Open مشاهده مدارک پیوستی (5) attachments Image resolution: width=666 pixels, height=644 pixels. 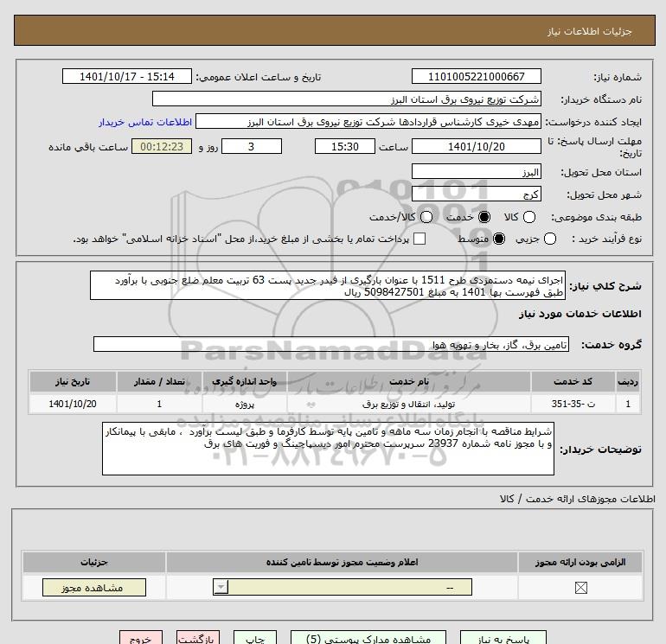tap(368, 638)
